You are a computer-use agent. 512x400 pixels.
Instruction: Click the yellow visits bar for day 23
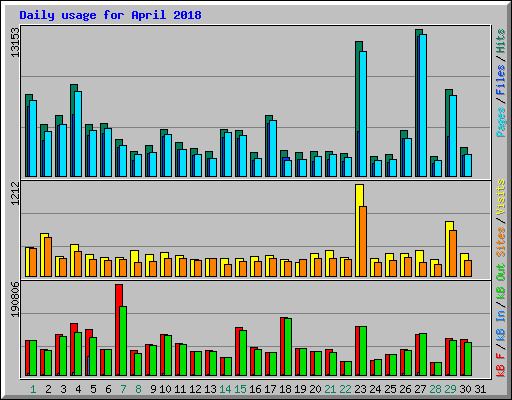pyautogui.click(x=358, y=230)
